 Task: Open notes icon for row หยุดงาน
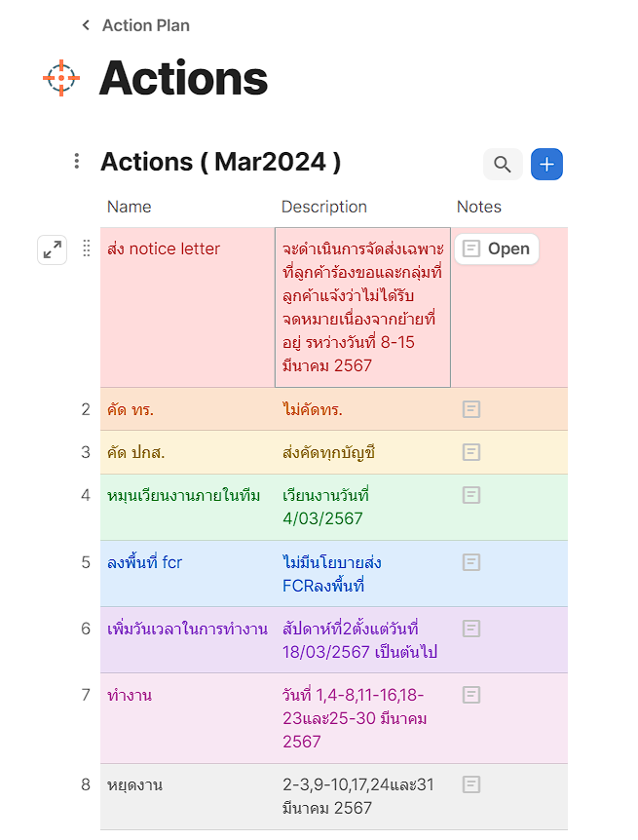click(471, 783)
